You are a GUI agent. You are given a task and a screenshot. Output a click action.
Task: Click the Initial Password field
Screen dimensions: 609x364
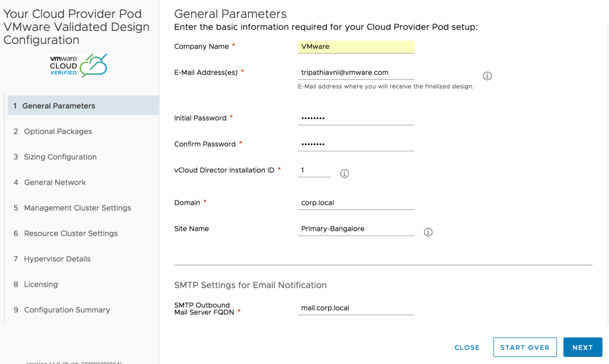[356, 118]
